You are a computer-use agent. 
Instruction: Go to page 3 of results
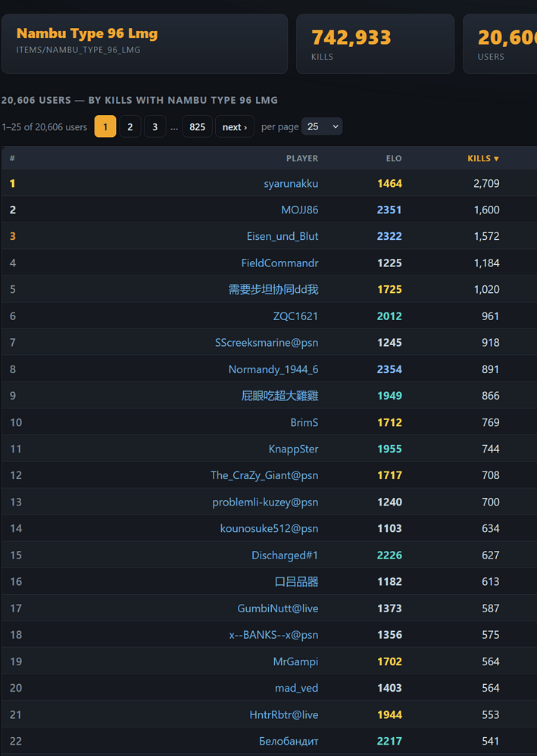pyautogui.click(x=155, y=127)
